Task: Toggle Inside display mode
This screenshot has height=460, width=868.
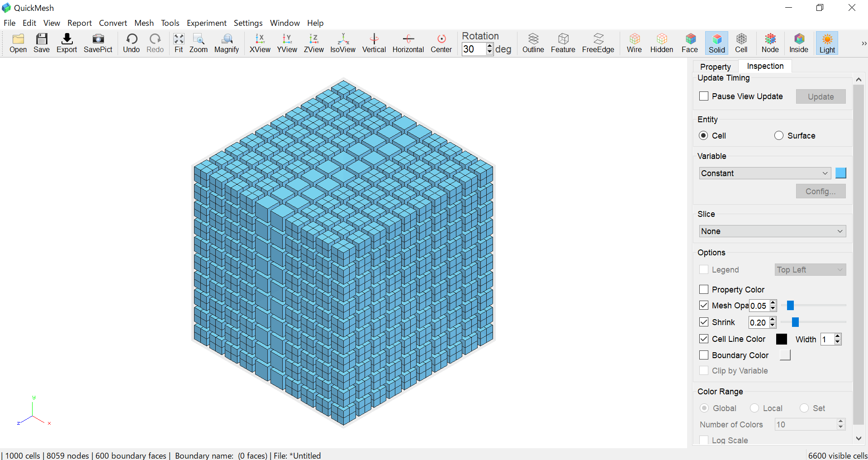Action: tap(799, 43)
